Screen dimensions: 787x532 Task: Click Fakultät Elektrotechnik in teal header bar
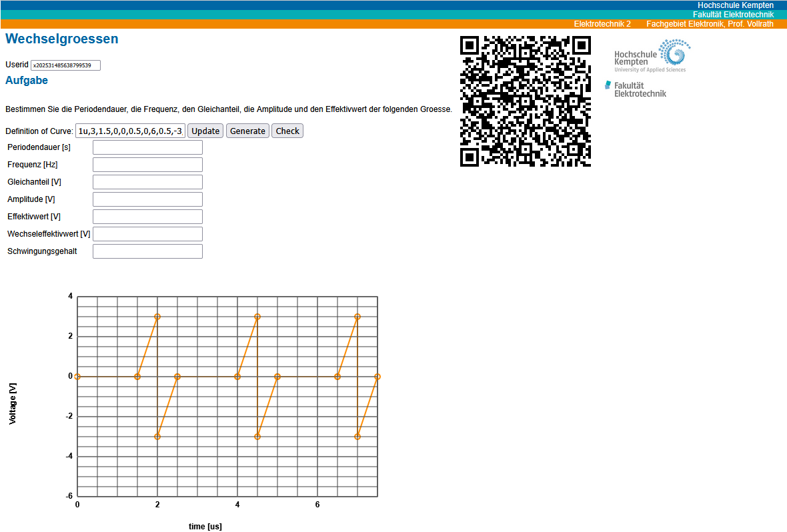pyautogui.click(x=733, y=14)
